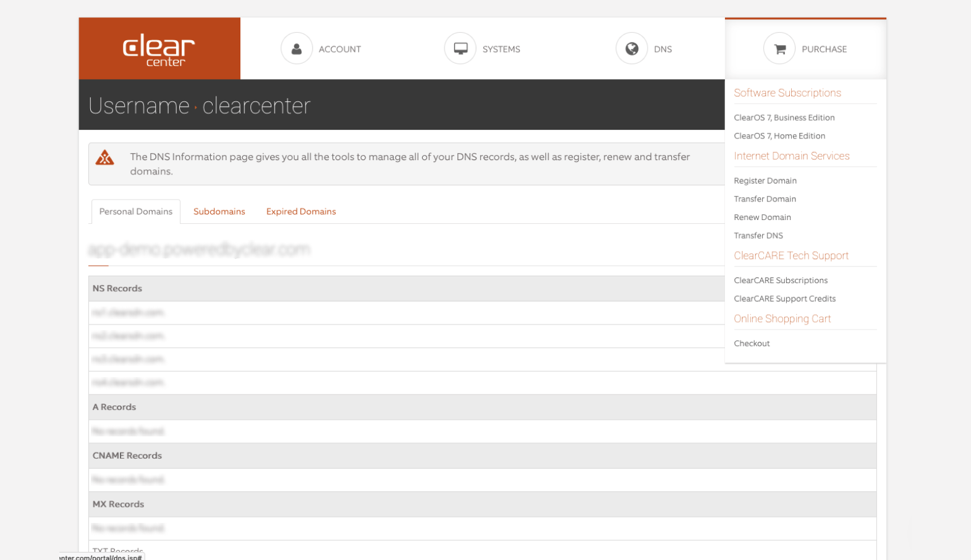Open ClearCARE Support Credits
Viewport: 971px width, 560px height.
tap(784, 299)
